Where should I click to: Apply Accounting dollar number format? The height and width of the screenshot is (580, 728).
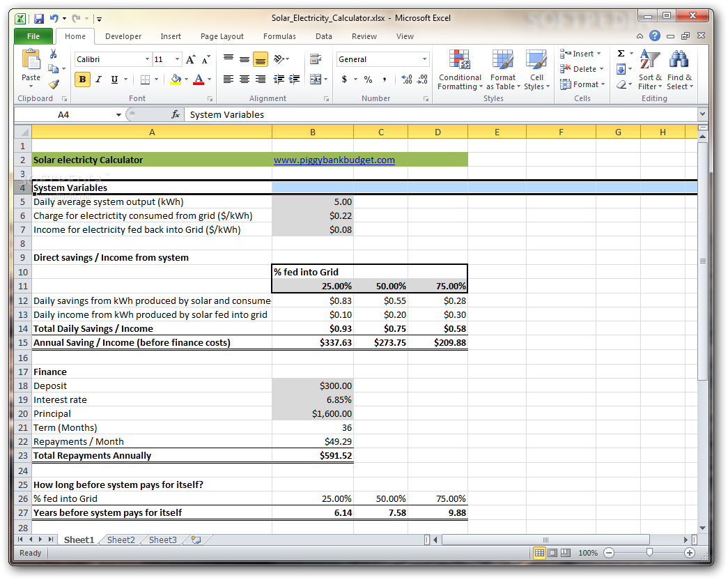[x=345, y=79]
